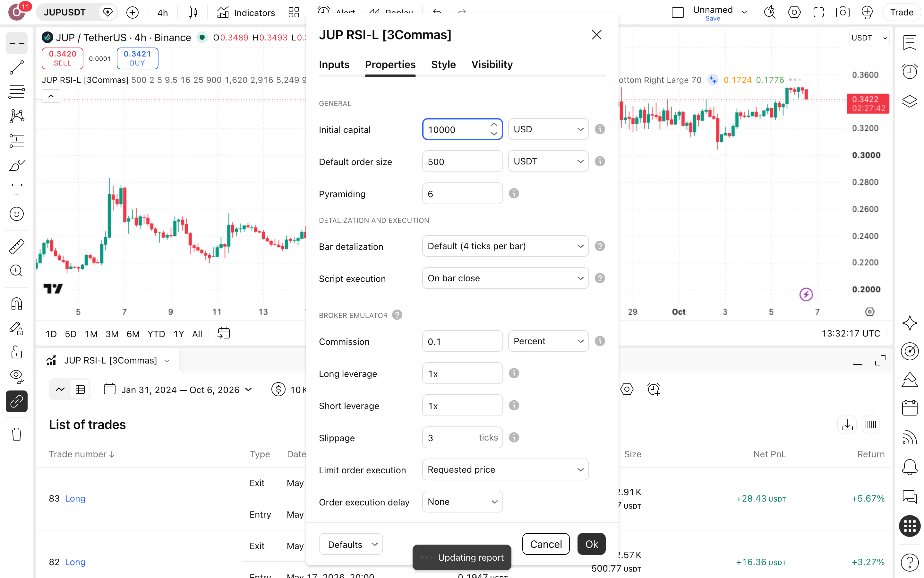Open the Limit order execution dropdown
Screen dimensions: 924x578
[505, 469]
